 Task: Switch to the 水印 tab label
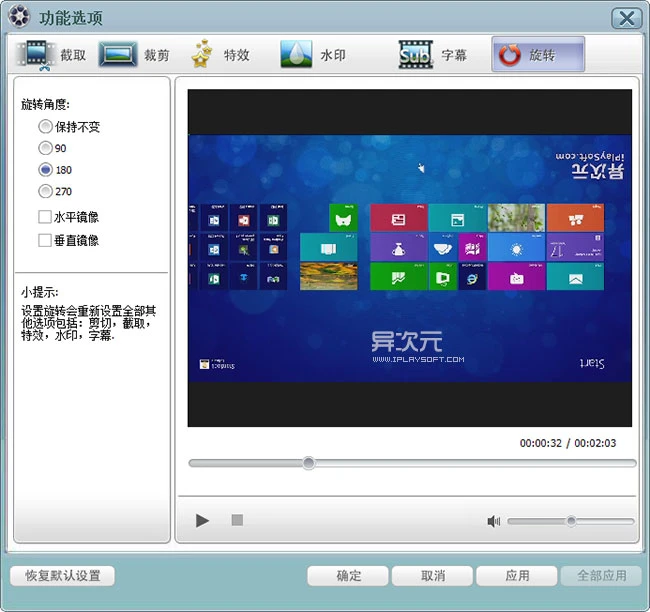333,55
